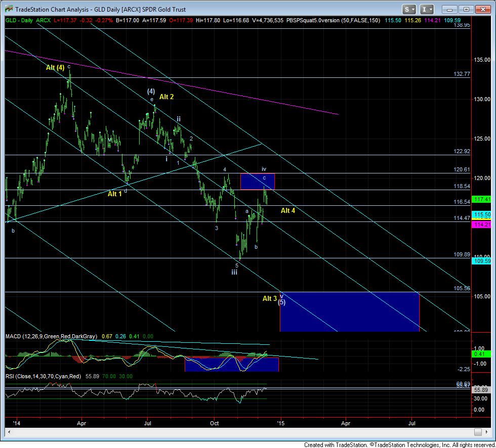Click the cyan 109.59 price tag on axis
This screenshot has width=496, height=448.
pos(481,261)
